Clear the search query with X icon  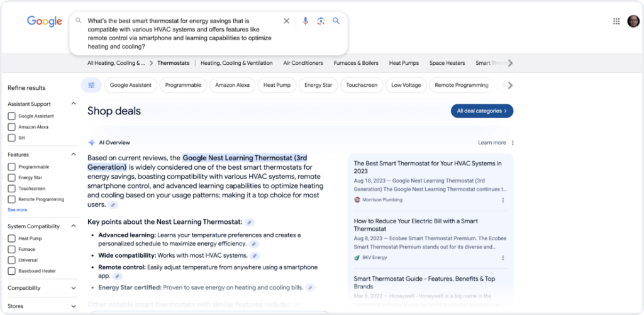click(x=286, y=21)
